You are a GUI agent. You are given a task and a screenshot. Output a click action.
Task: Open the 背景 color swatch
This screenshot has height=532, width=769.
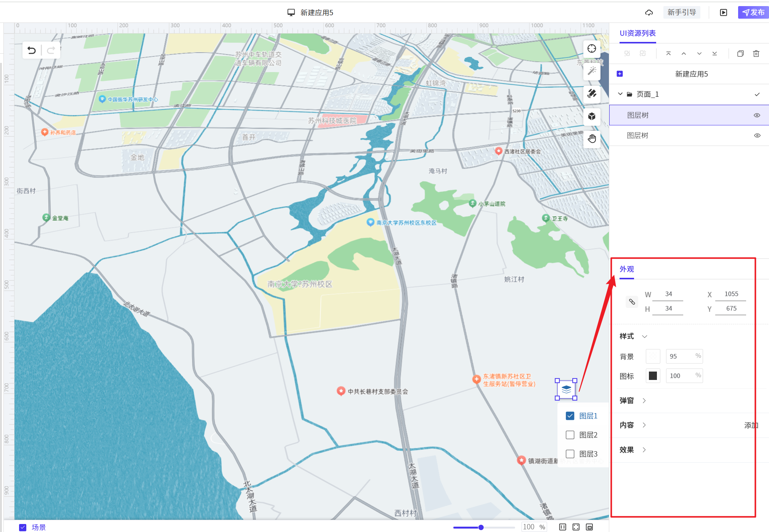click(653, 356)
